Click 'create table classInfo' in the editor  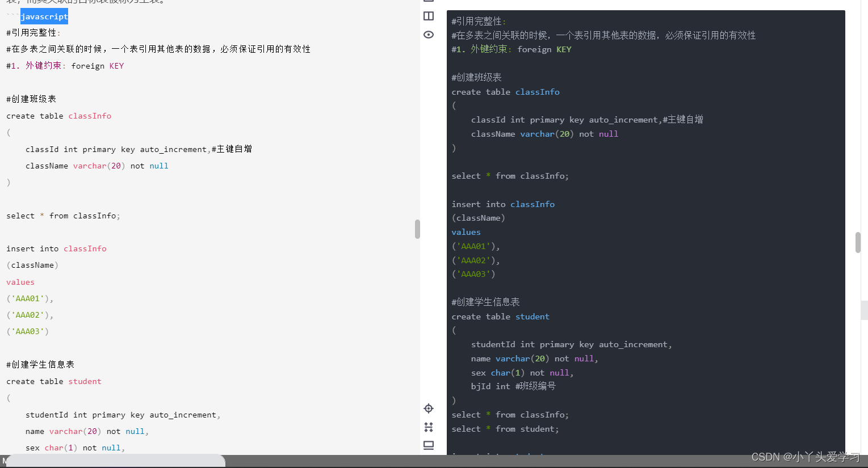[59, 116]
